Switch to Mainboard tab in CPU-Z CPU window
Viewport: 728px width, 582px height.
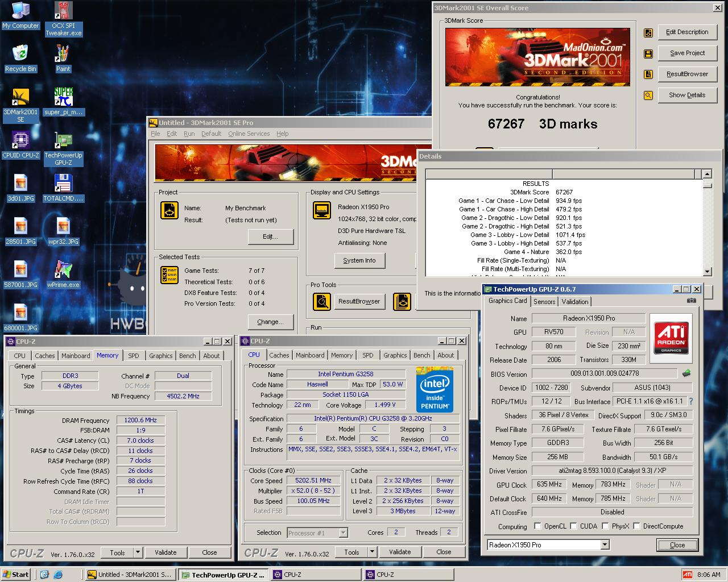coord(310,355)
